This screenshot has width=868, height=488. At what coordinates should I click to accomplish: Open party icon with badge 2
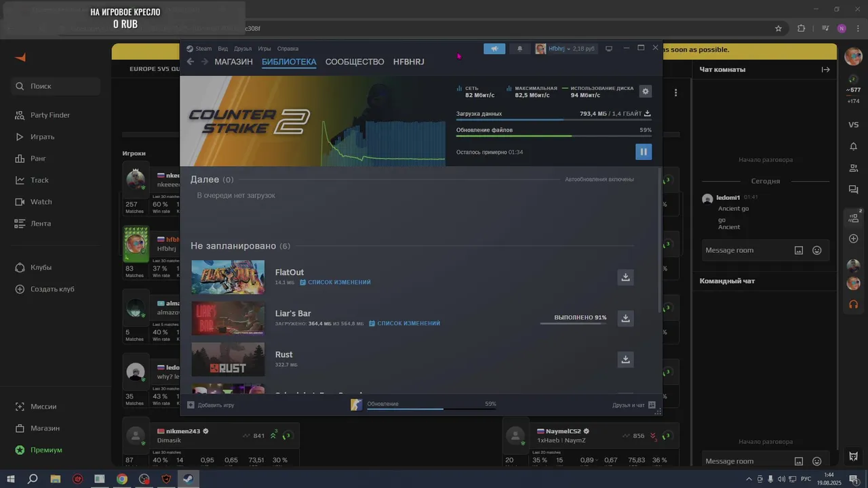(x=854, y=218)
